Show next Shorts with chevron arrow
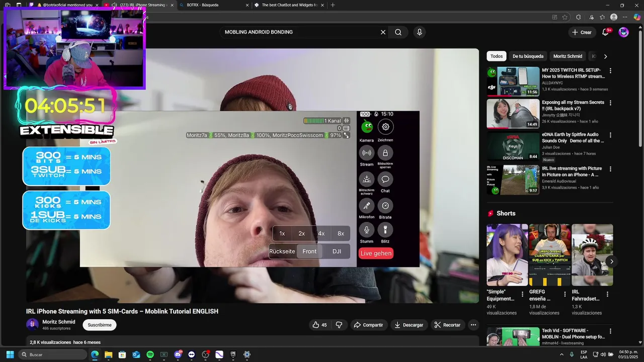The height and width of the screenshot is (362, 644). pyautogui.click(x=612, y=261)
